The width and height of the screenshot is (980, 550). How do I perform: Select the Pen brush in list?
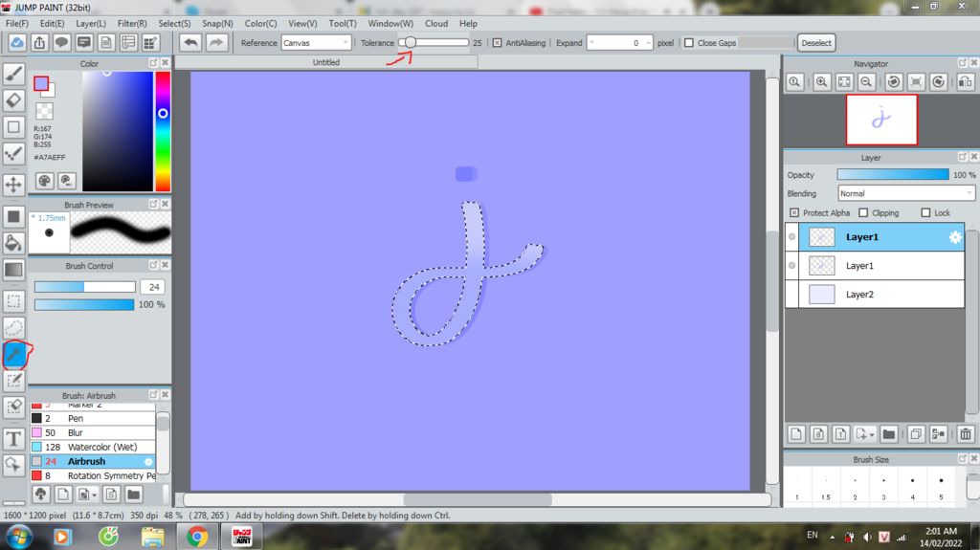93,418
